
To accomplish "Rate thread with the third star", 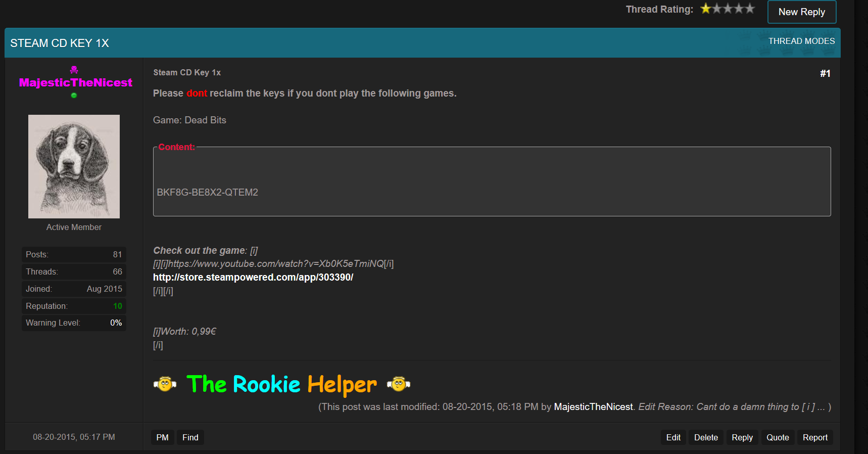I will pos(728,9).
